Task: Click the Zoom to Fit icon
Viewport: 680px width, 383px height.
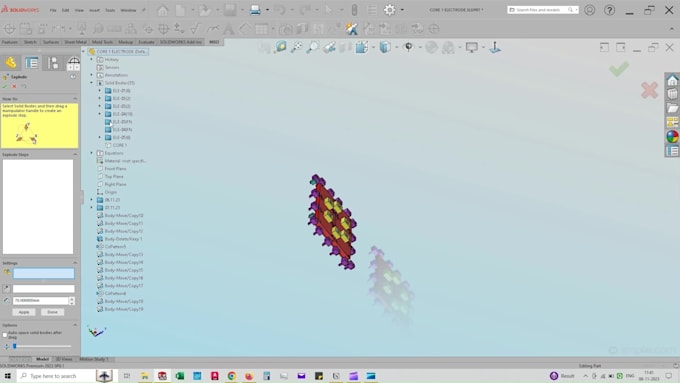Action: point(297,47)
